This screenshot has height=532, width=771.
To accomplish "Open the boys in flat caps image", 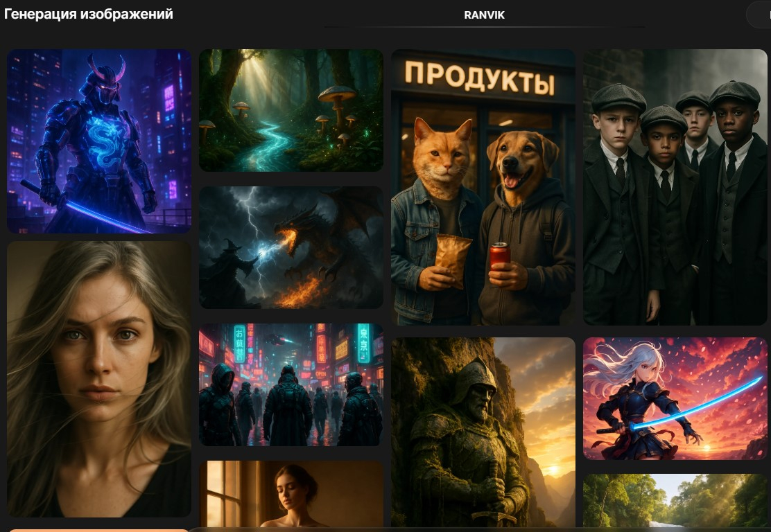I will 675,187.
